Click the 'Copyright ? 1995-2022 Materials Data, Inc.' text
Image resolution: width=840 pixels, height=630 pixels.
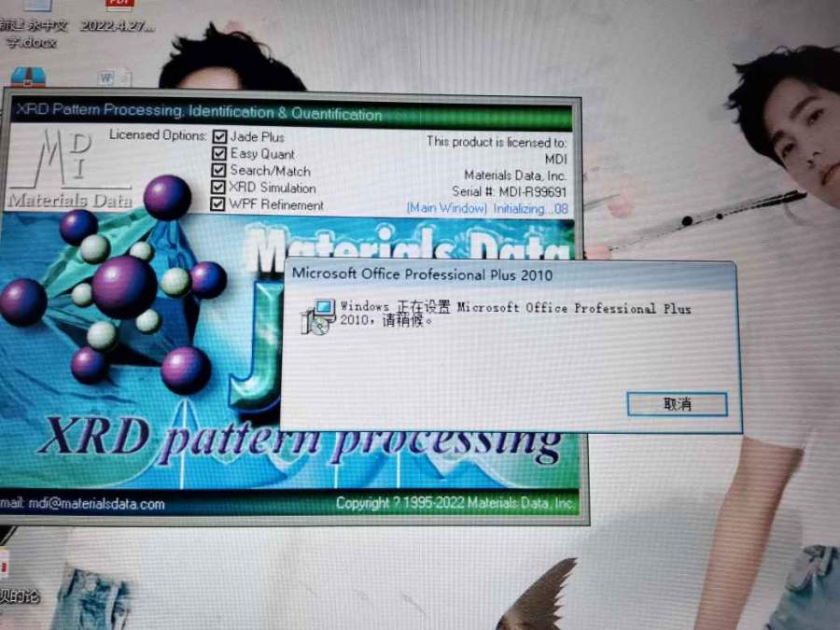[455, 503]
